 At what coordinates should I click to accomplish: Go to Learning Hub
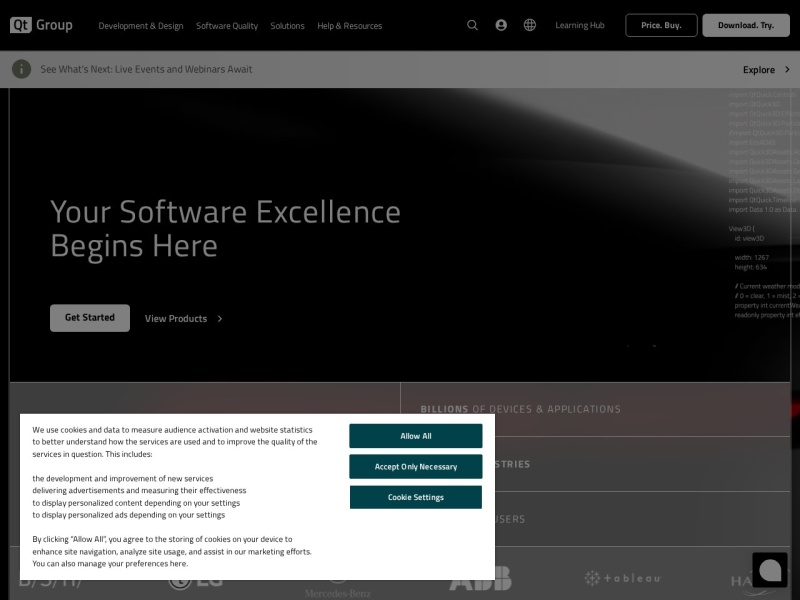tap(580, 25)
